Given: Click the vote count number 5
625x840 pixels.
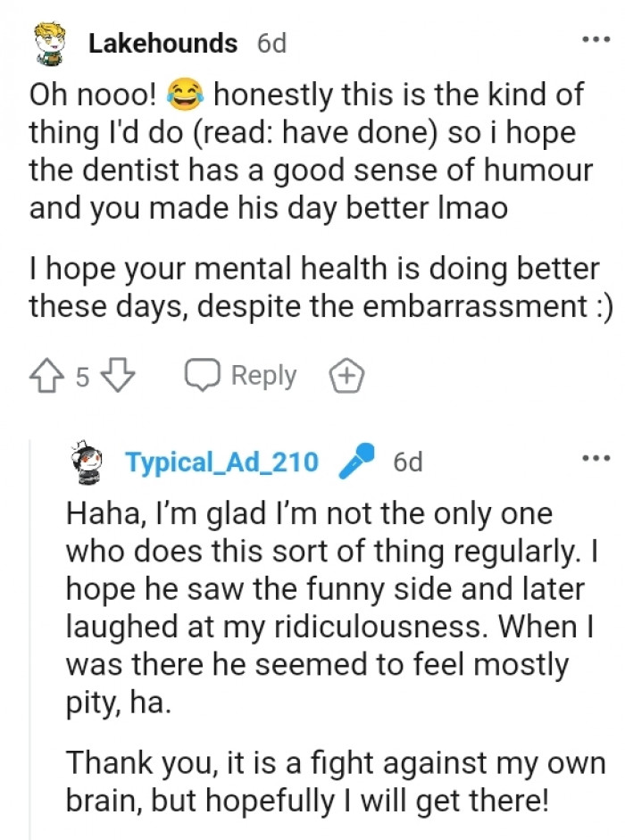Looking at the screenshot, I should [82, 377].
